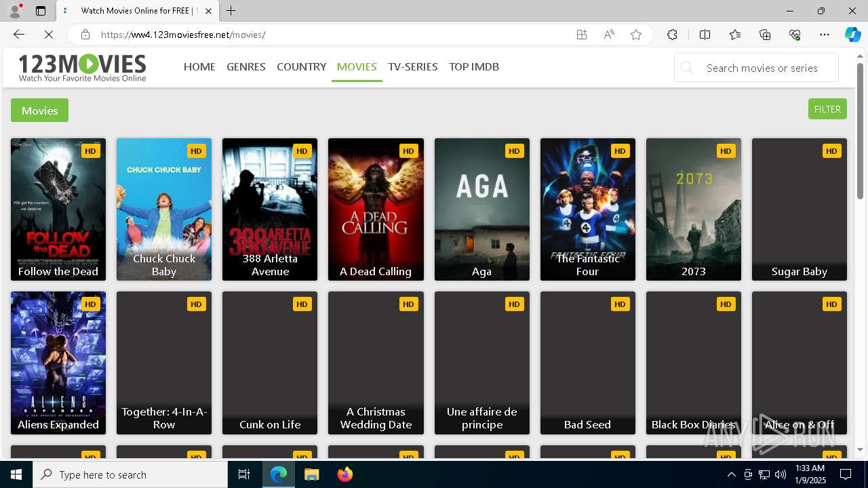Open the Favorites list icon
868x488 pixels.
point(735,35)
